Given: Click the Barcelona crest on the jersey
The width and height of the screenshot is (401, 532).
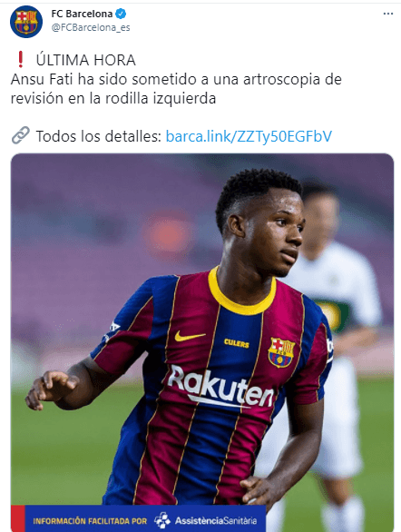Looking at the screenshot, I should pyautogui.click(x=281, y=352).
